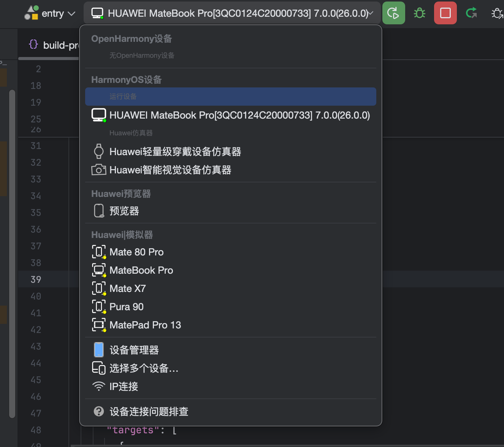Open 设备管理器 device manager
Screen dimensions: 504x447
click(231, 350)
